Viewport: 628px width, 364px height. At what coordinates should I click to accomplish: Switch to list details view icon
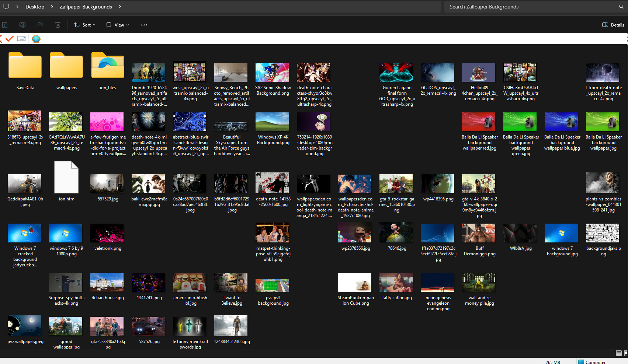tap(619, 353)
